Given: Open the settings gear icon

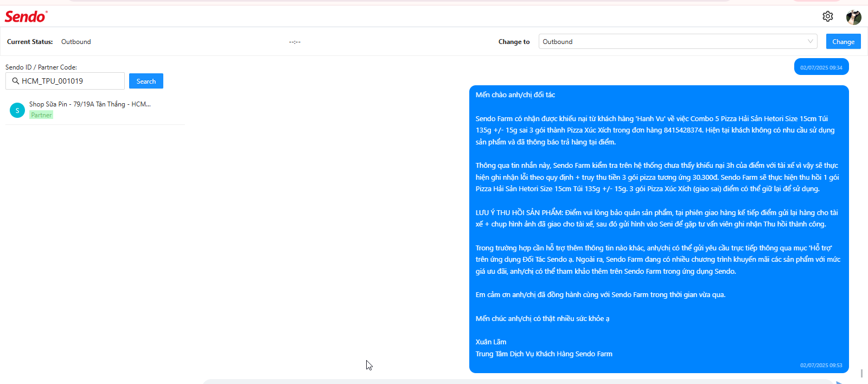Looking at the screenshot, I should [x=827, y=16].
